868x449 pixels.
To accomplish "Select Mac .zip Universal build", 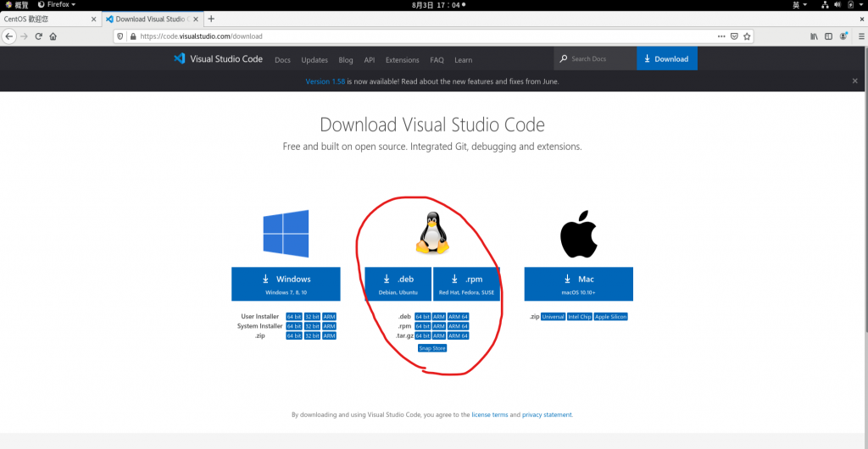I will 553,317.
